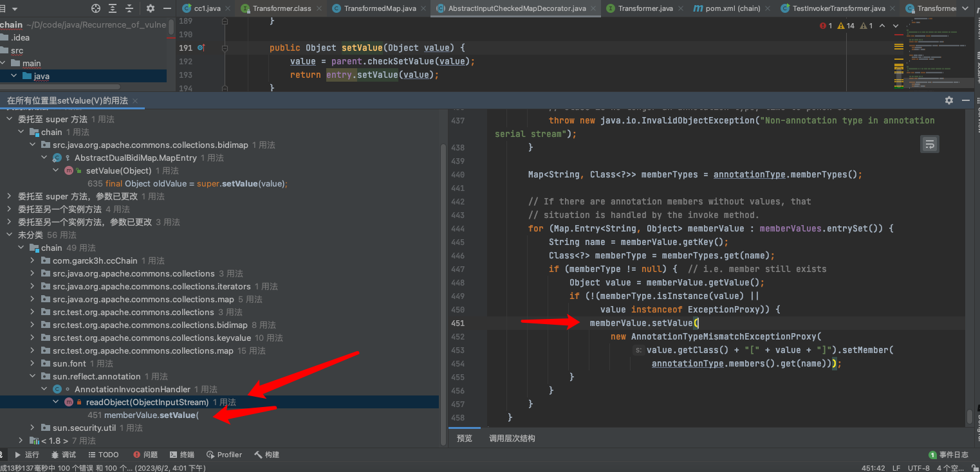Click the LF line separator in status bar
The image size is (980, 472).
pos(896,468)
